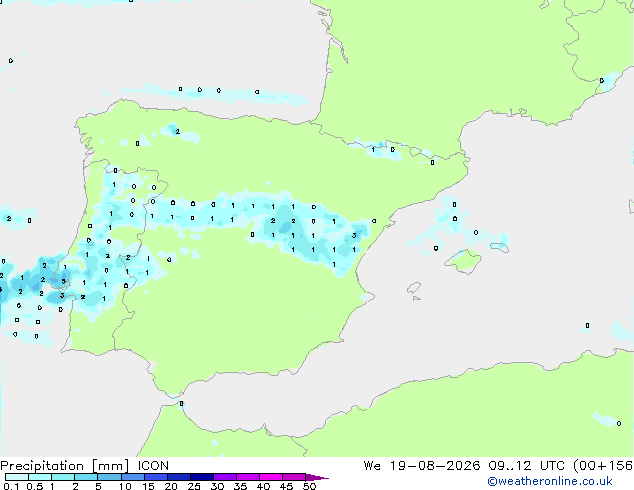Click the legend label "40"
This screenshot has width=634, height=490.
(263, 486)
